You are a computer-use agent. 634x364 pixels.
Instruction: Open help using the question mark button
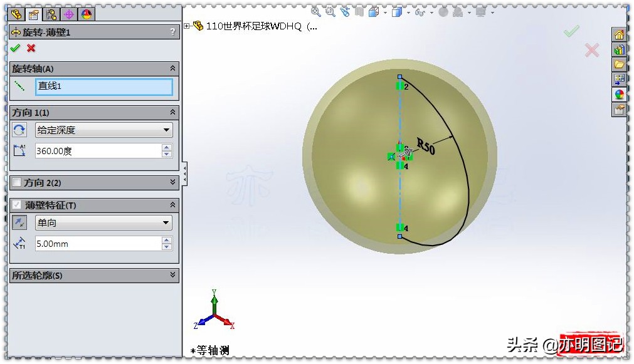[174, 32]
